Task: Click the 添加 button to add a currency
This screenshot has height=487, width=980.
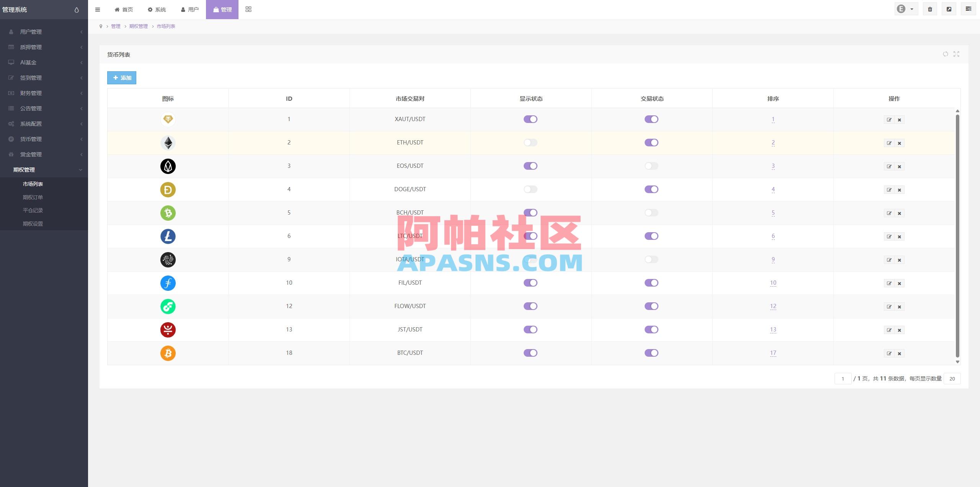Action: pyautogui.click(x=121, y=78)
